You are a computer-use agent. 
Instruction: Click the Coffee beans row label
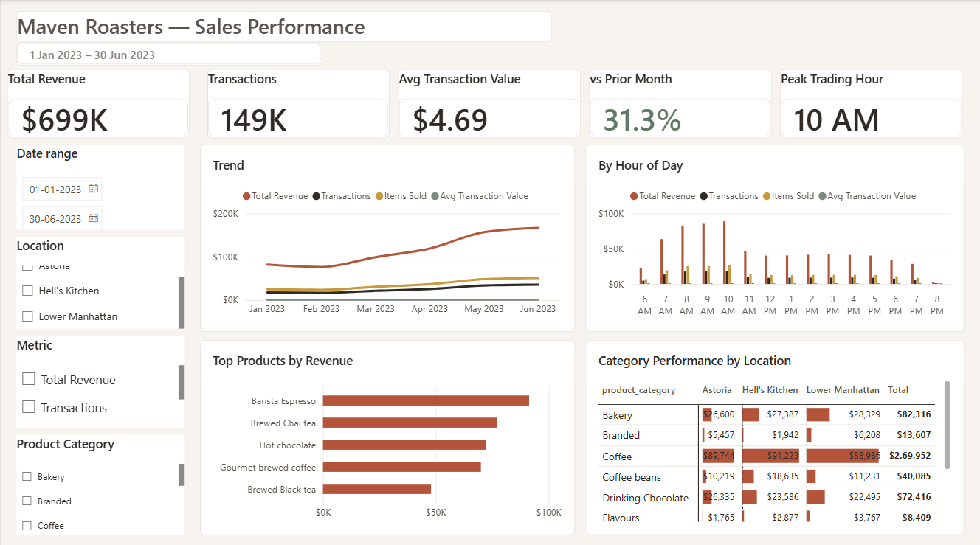point(632,477)
